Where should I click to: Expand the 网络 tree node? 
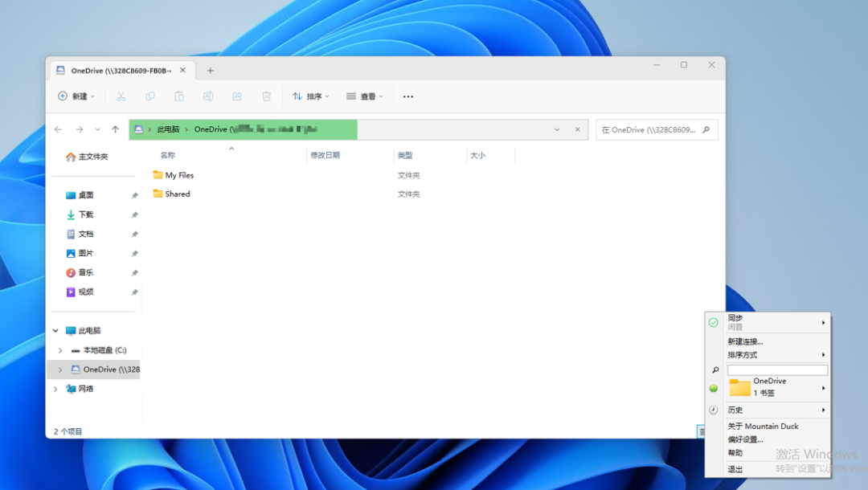55,389
